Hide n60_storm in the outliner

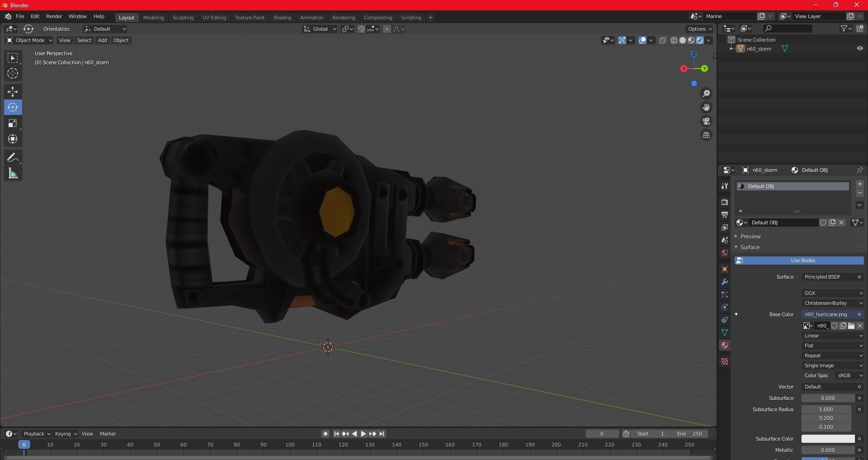[860, 48]
